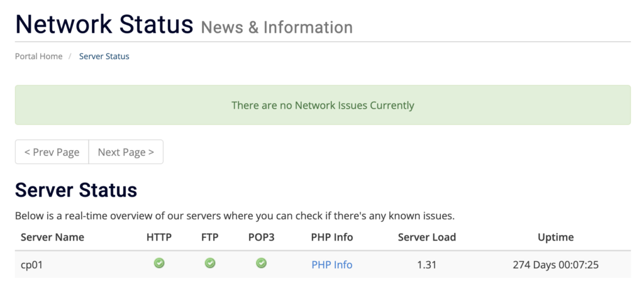Click the no Network Issues alert banner
This screenshot has height=292, width=644.
(x=323, y=105)
